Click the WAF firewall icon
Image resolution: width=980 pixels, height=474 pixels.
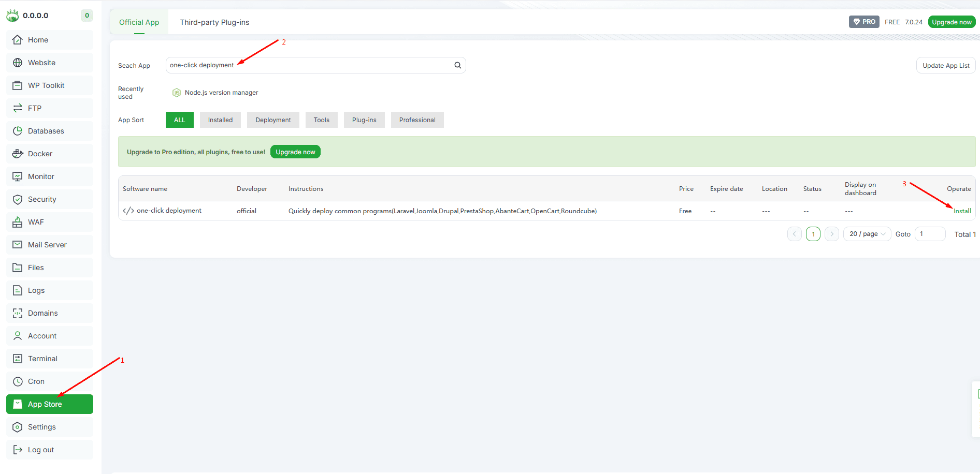[x=18, y=222]
